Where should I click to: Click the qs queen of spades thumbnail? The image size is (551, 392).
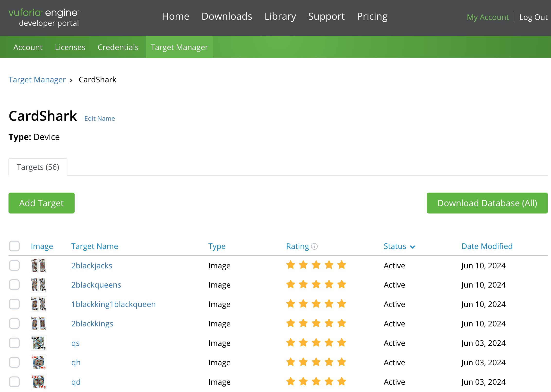click(39, 343)
